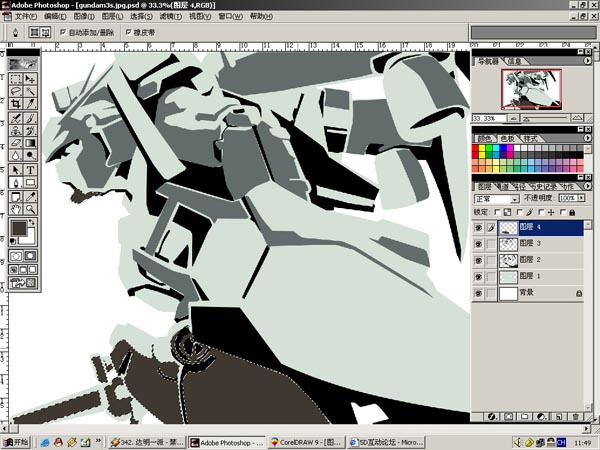Hide layer 1 via eye icon
Viewport: 600px width, 450px height.
coord(478,277)
